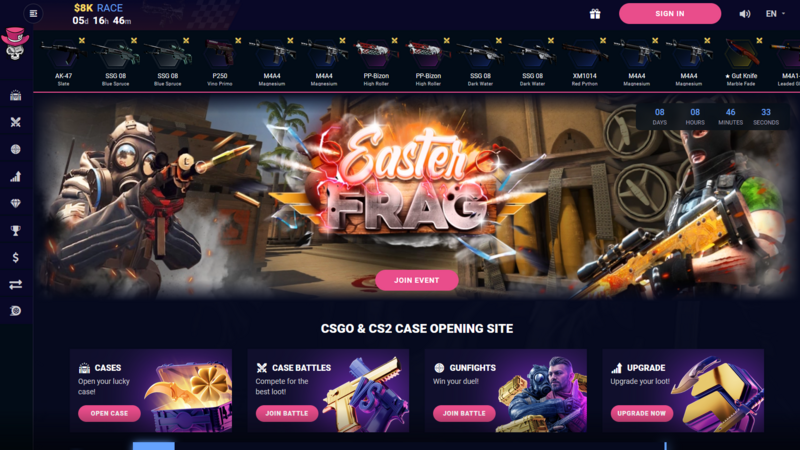Click the diamond icon in sidebar
The height and width of the screenshot is (450, 800).
tap(16, 204)
